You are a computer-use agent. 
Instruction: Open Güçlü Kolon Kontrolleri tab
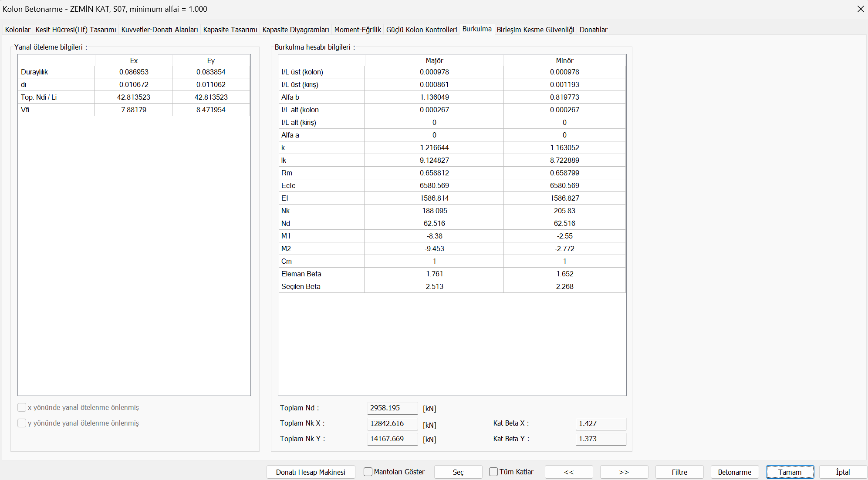(x=422, y=30)
